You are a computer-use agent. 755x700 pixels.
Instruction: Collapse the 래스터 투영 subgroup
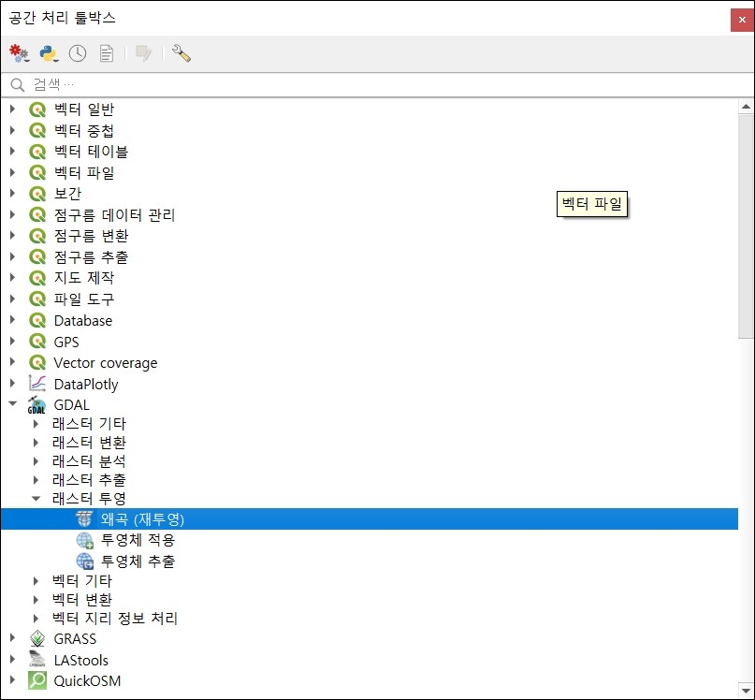36,499
